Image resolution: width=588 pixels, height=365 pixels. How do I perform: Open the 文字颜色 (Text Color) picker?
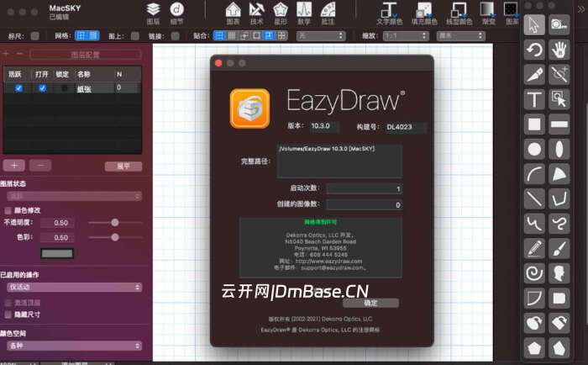389,13
